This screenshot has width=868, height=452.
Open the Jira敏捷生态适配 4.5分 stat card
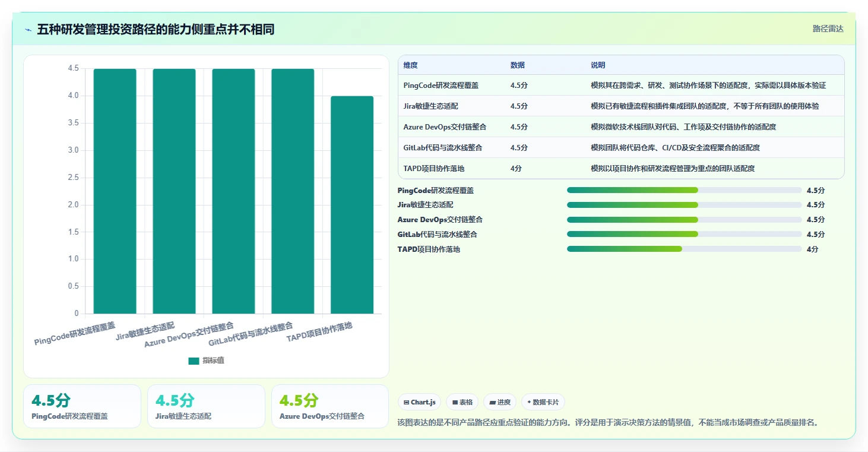206,406
